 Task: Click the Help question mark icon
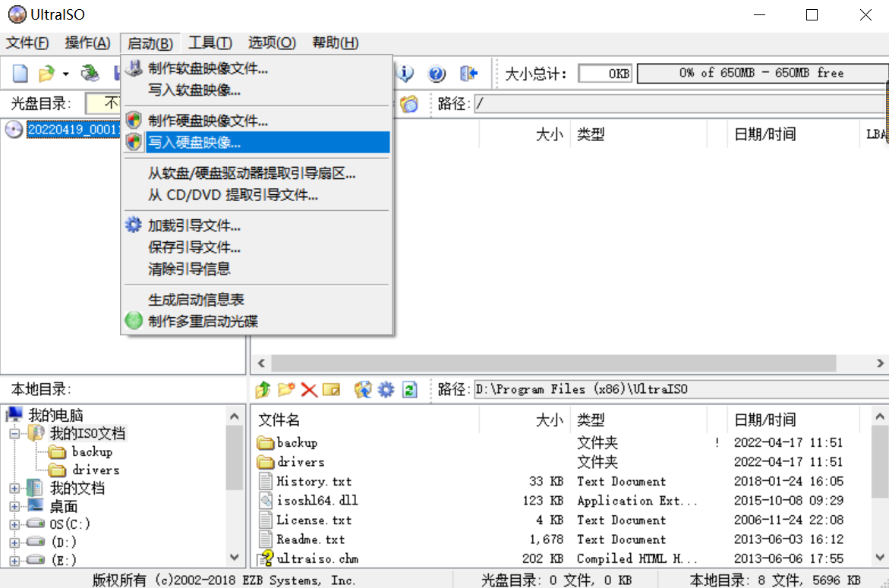(x=437, y=73)
